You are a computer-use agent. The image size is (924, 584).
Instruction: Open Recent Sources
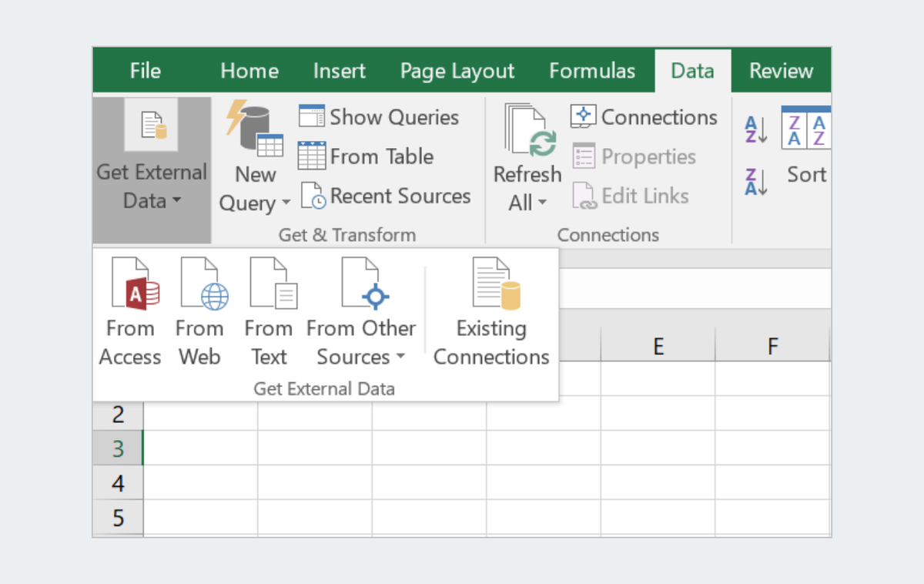(385, 196)
